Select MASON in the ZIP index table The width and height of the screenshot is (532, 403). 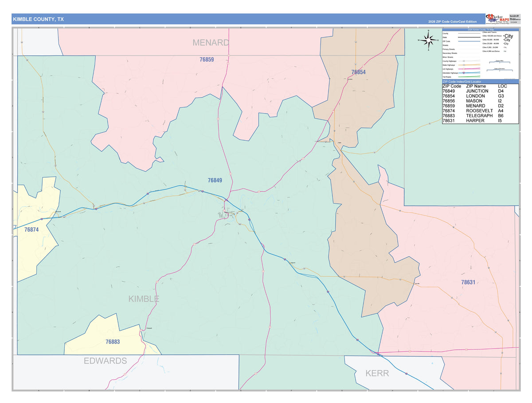pyautogui.click(x=474, y=101)
